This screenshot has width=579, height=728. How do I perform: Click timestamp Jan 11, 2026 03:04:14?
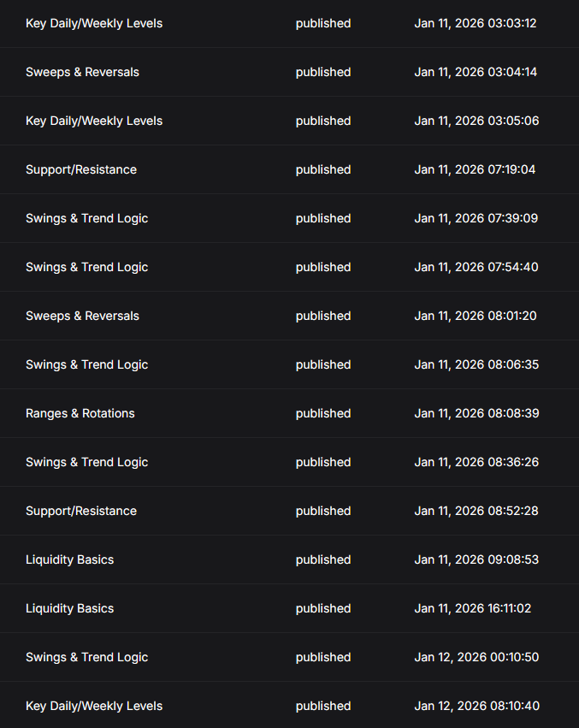coord(476,72)
